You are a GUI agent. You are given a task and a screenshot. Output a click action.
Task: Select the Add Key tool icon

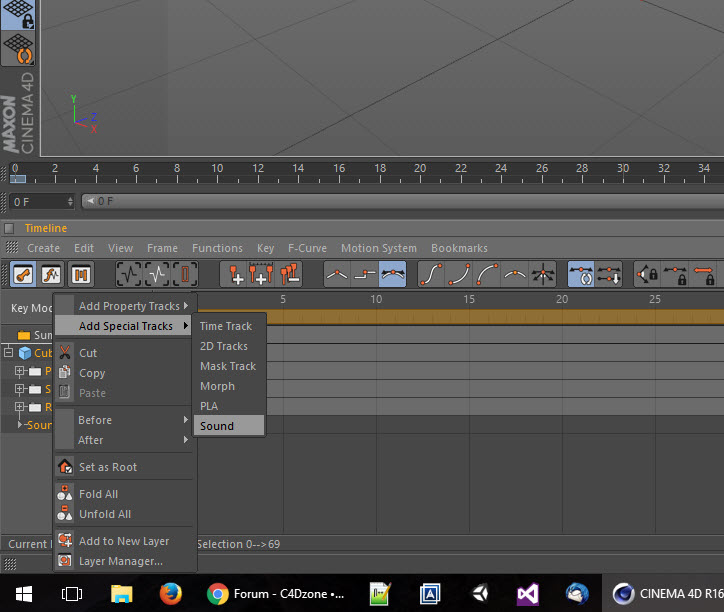click(235, 274)
